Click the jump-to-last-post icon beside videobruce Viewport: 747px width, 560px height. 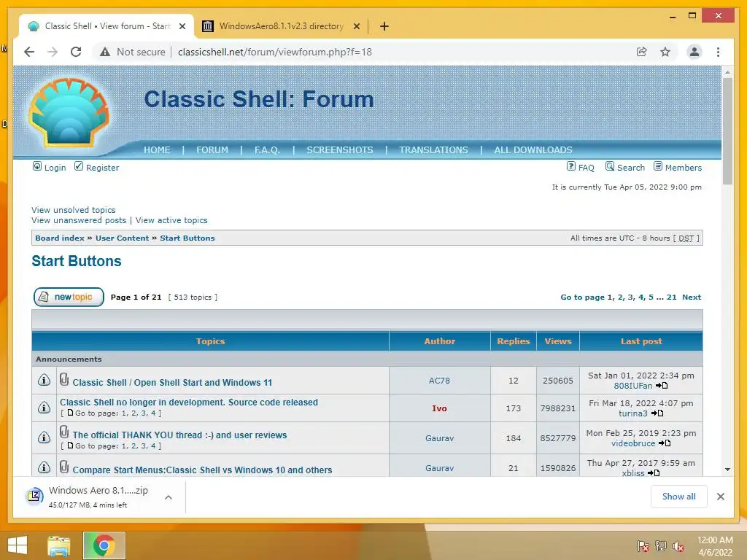(x=665, y=443)
